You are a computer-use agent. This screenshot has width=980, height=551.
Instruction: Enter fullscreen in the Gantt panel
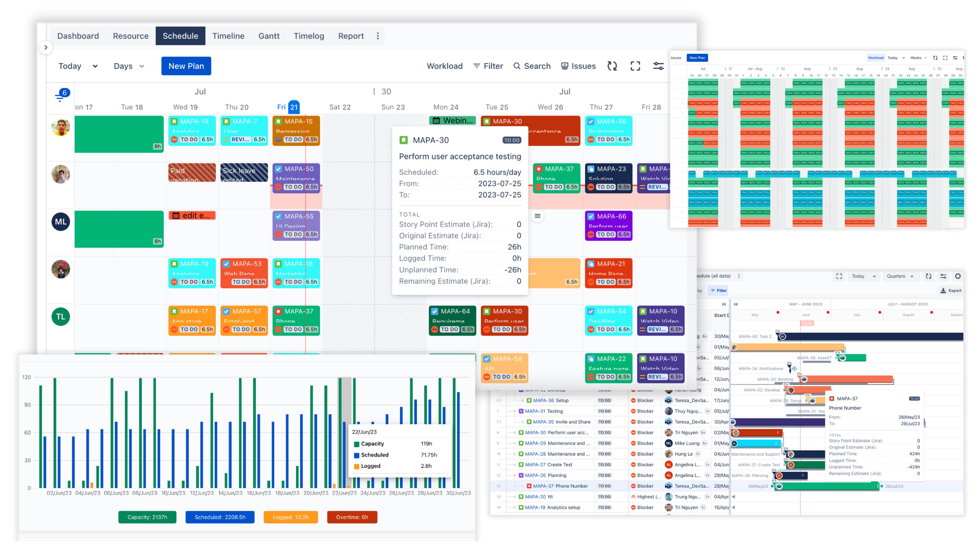[x=839, y=276]
